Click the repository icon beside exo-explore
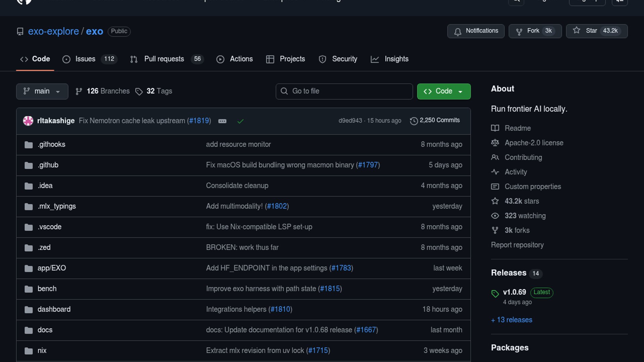Viewport: 644px width, 362px height. tap(20, 32)
